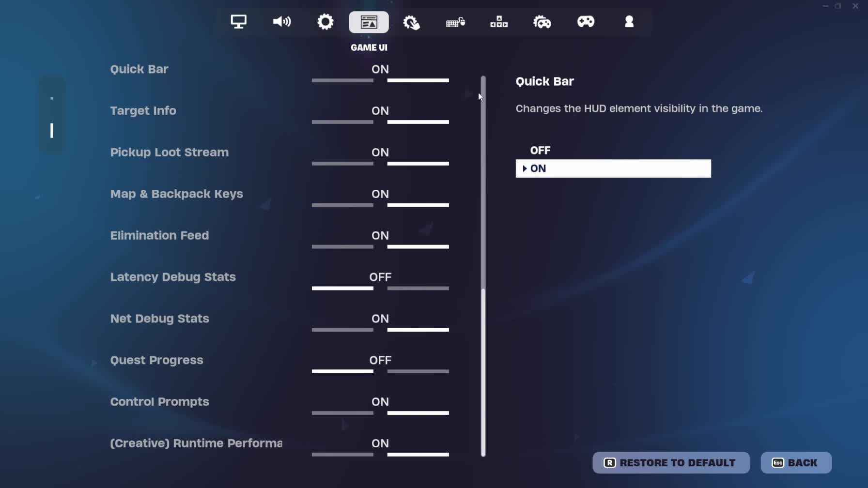Switch Pickup Loot Stream off
This screenshot has height=488, width=868.
pos(342,164)
